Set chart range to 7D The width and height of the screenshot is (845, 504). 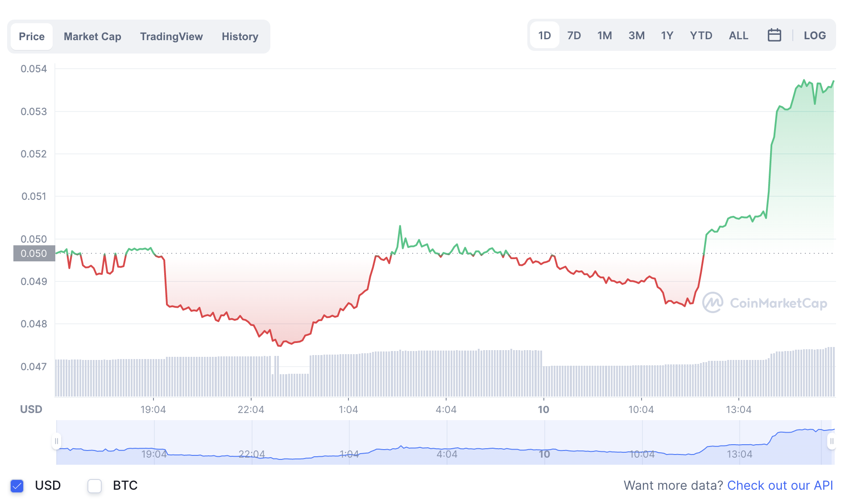pos(574,36)
